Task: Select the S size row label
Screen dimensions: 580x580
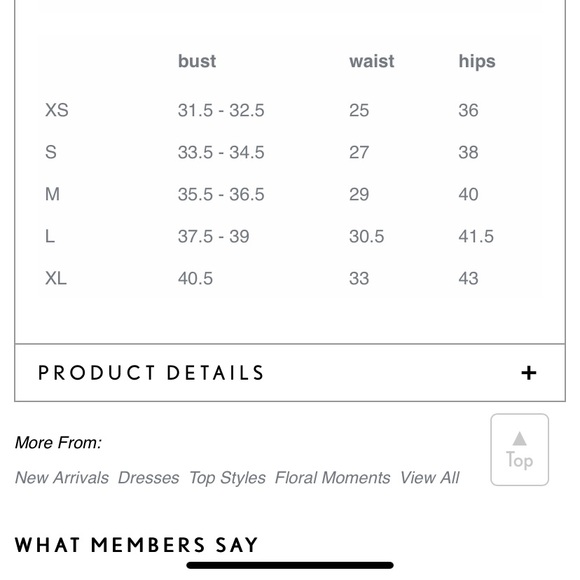Action: coord(51,152)
